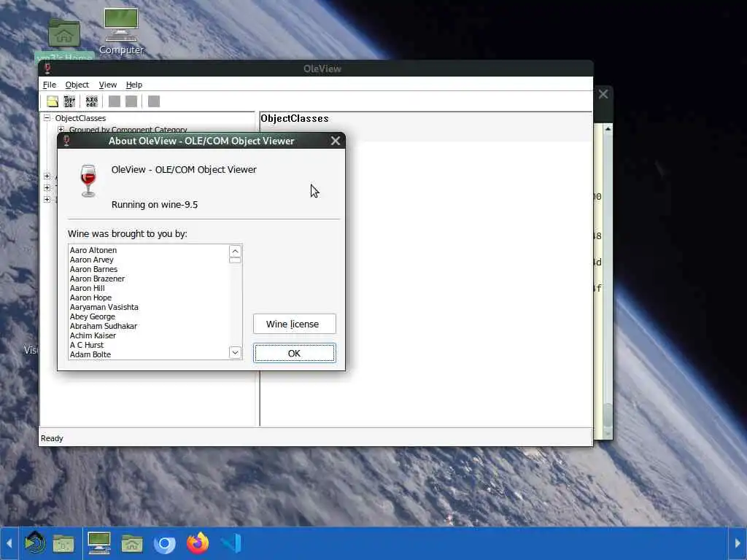Image resolution: width=747 pixels, height=560 pixels.
Task: Click the contributors list scrollbar thumb
Action: 235,260
